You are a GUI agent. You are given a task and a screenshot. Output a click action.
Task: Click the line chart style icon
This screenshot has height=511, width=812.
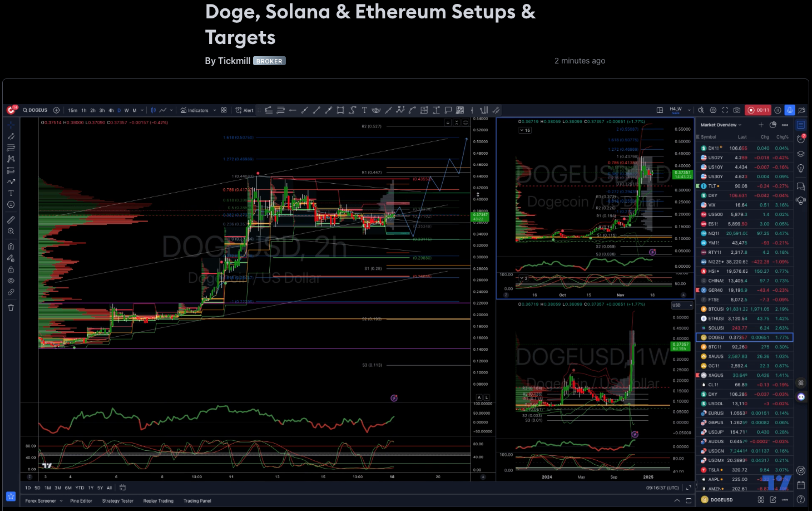tap(163, 110)
